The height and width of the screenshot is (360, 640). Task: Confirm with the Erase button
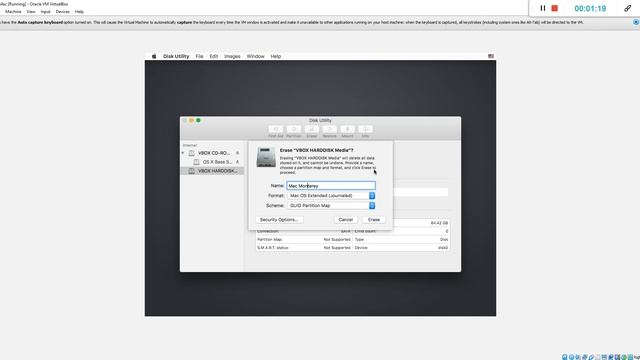(374, 220)
